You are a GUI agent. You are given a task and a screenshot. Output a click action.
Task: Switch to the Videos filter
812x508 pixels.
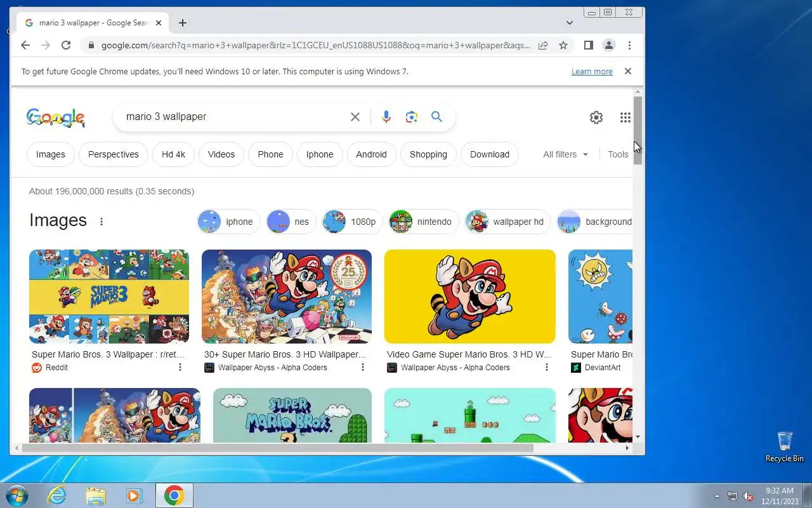click(x=221, y=154)
